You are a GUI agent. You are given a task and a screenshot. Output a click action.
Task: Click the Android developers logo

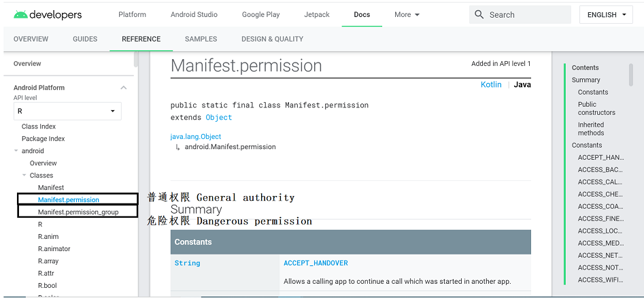(x=48, y=15)
